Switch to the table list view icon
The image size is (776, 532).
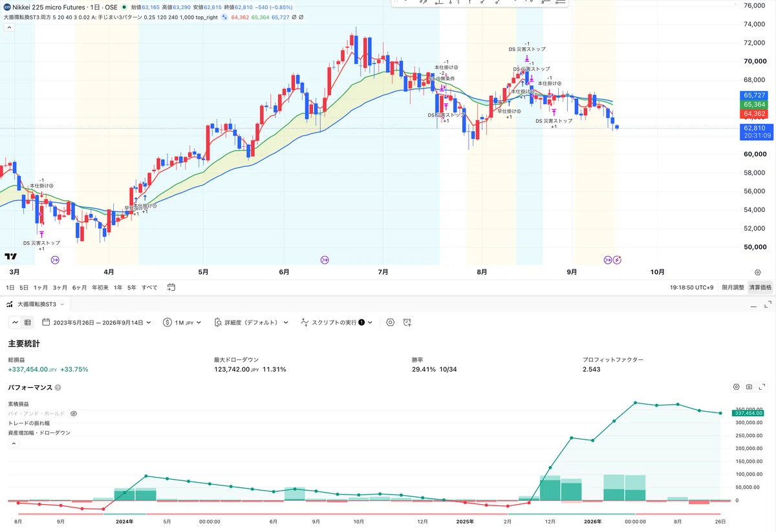[x=28, y=322]
